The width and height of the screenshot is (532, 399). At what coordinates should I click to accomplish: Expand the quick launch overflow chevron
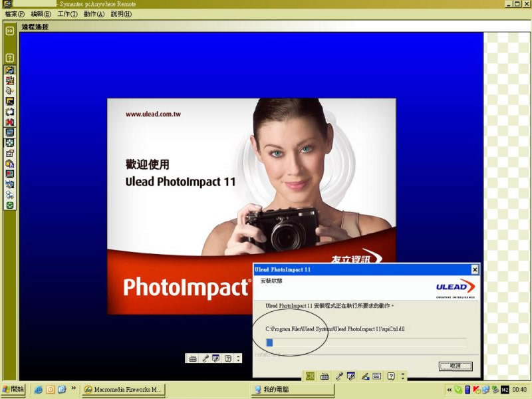click(x=73, y=388)
